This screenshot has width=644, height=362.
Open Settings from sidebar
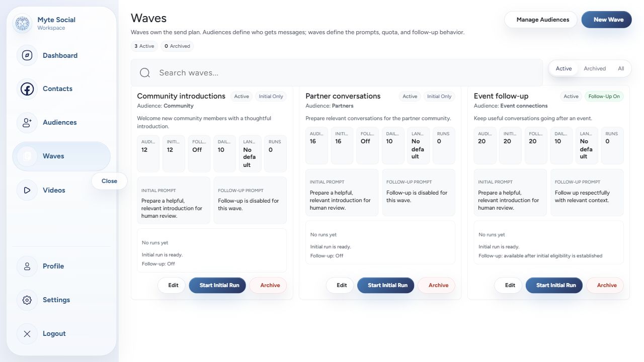61,300
